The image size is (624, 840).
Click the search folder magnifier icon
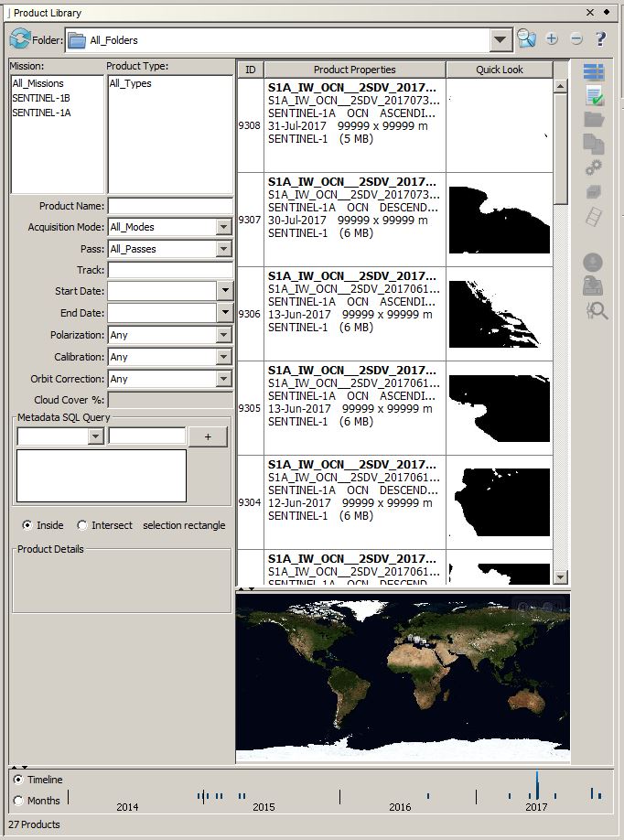[x=526, y=38]
